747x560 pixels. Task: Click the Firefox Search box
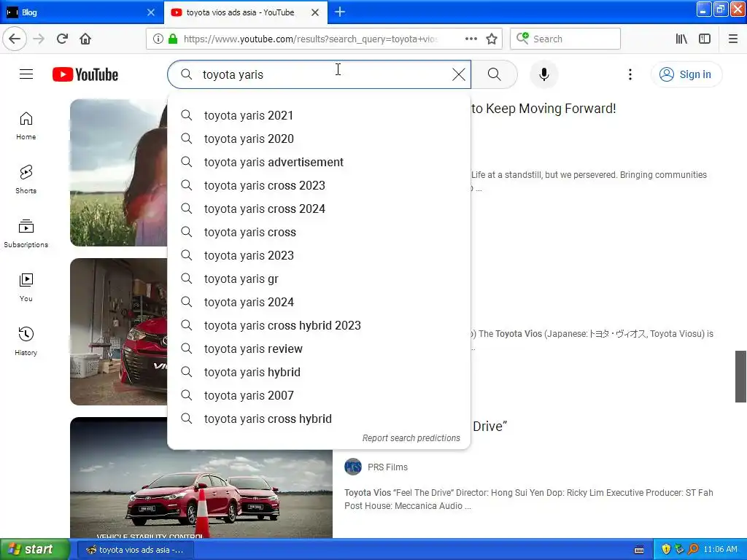565,39
